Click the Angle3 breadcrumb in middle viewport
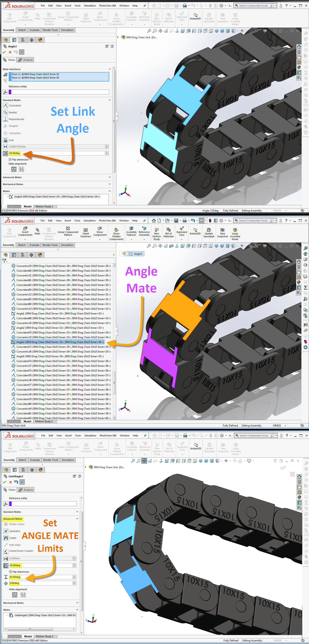 click(x=136, y=254)
